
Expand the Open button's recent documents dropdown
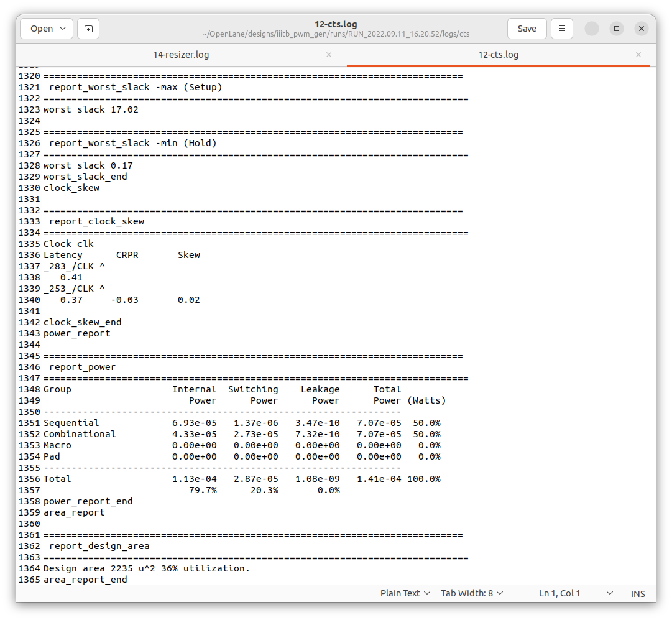pyautogui.click(x=62, y=28)
